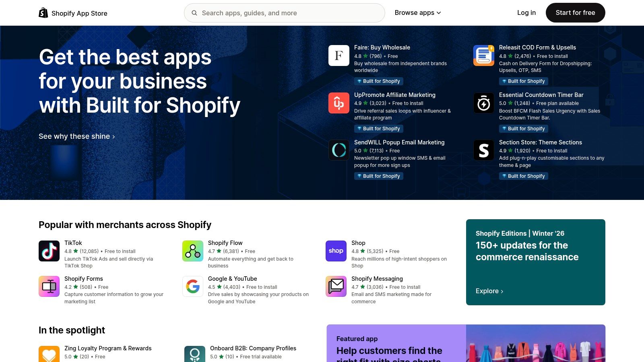Viewport: 644px width, 362px height.
Task: Click the UpPromote Affiliate Marketing icon
Action: click(339, 103)
